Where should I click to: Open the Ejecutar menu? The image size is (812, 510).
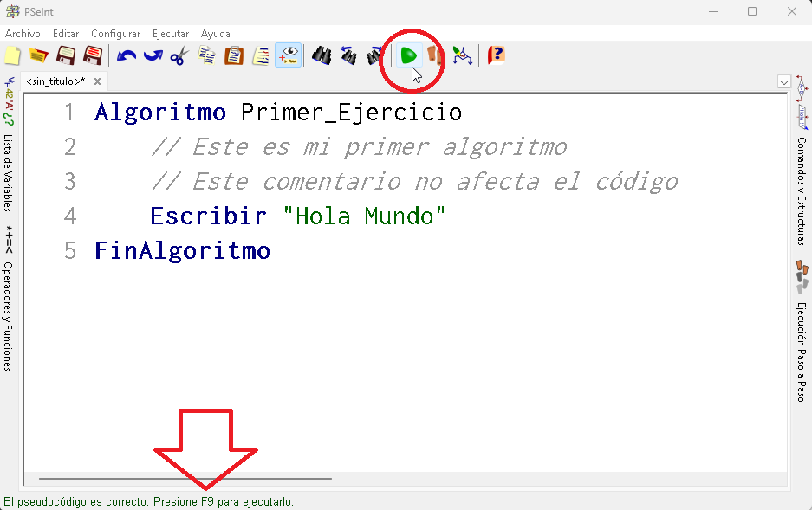[x=171, y=34]
